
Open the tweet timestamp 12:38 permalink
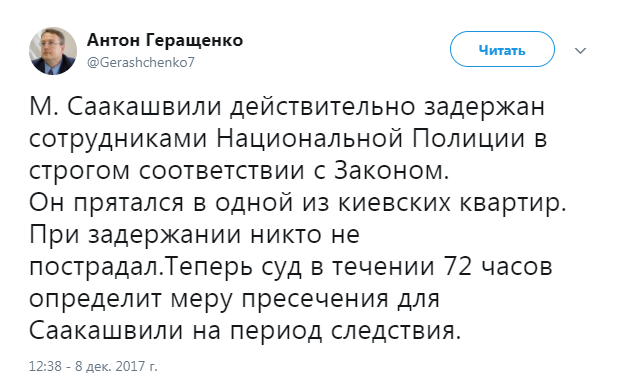tap(45, 366)
